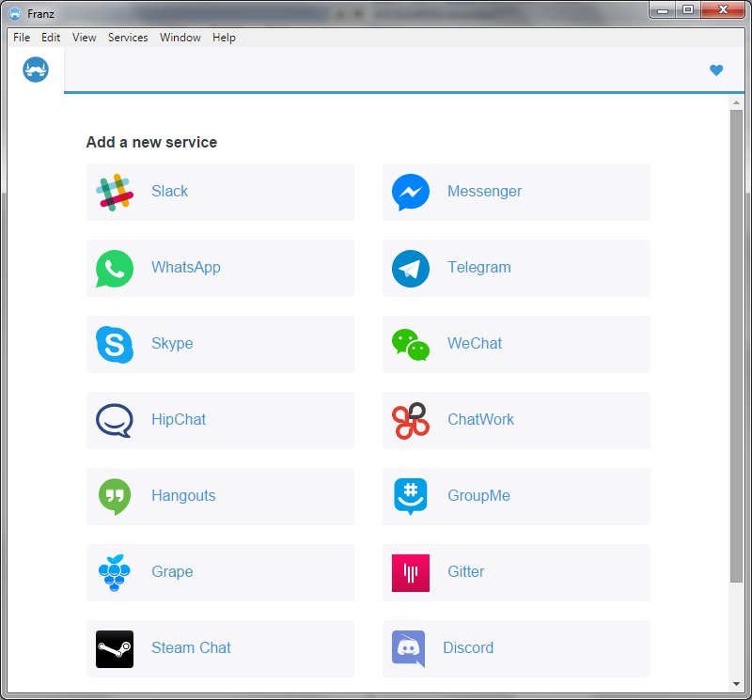Screen dimensions: 752x700
Task: Click the Discord logo icon
Action: (x=409, y=649)
